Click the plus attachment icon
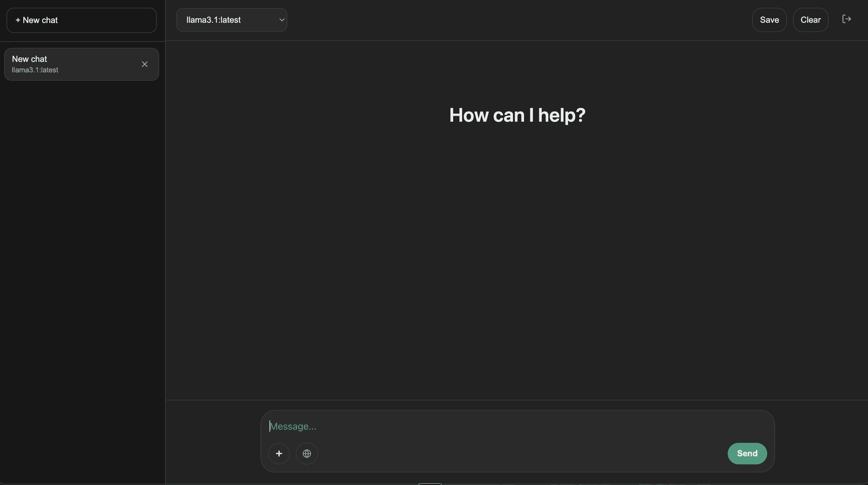The image size is (868, 485). pos(279,453)
